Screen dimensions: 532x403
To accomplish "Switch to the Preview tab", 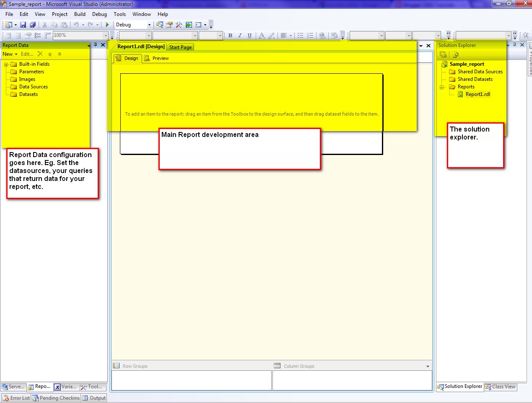I will click(156, 58).
